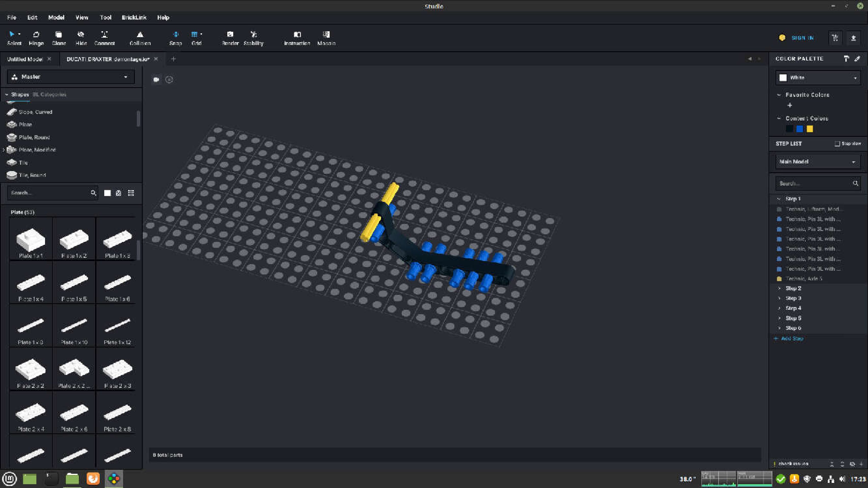
Task: Collapse the Content Colors section
Action: click(779, 118)
